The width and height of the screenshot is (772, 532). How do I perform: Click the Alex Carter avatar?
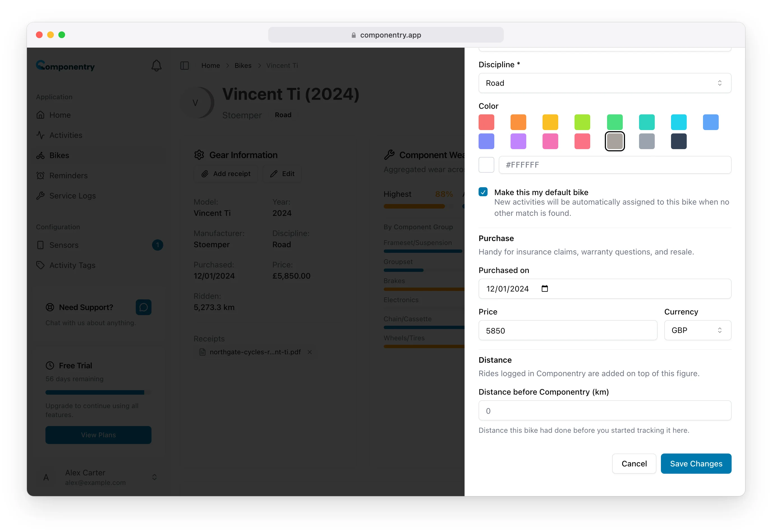pyautogui.click(x=46, y=477)
